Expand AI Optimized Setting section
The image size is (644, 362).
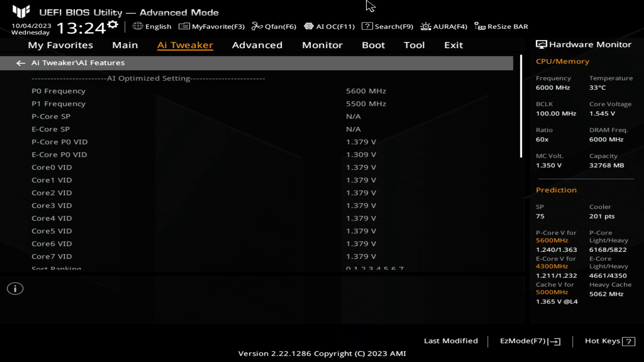point(148,78)
